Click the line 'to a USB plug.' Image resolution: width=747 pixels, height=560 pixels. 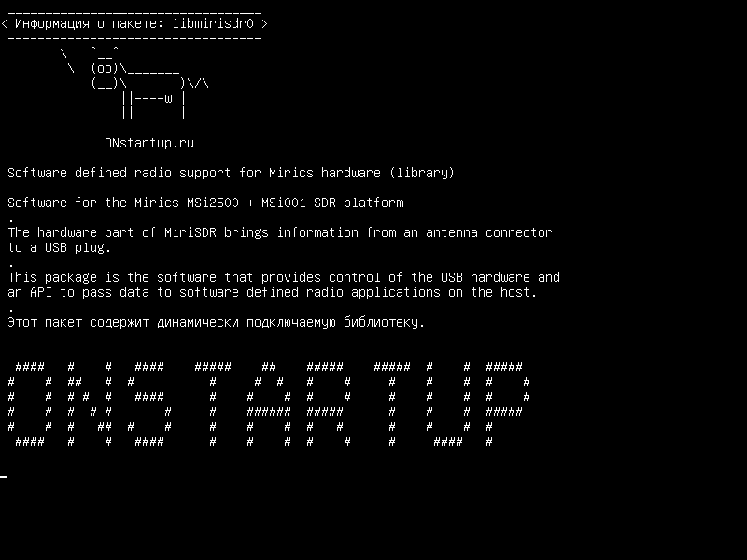pos(60,247)
